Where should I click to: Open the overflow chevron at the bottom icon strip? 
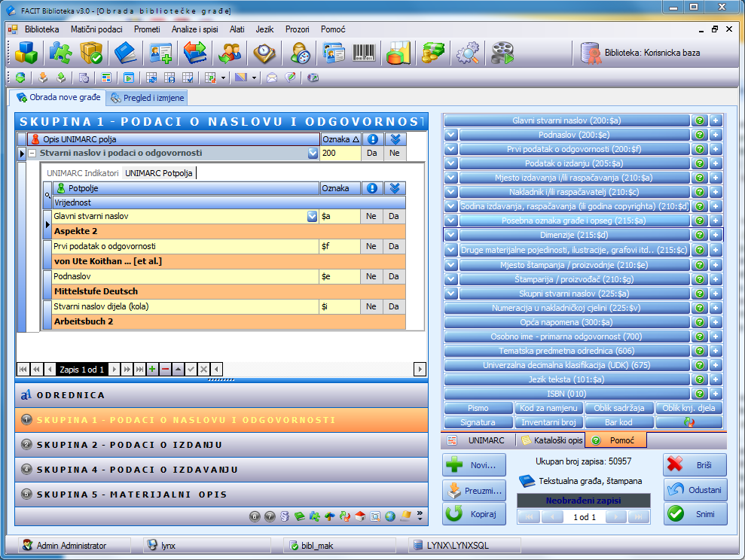click(420, 516)
